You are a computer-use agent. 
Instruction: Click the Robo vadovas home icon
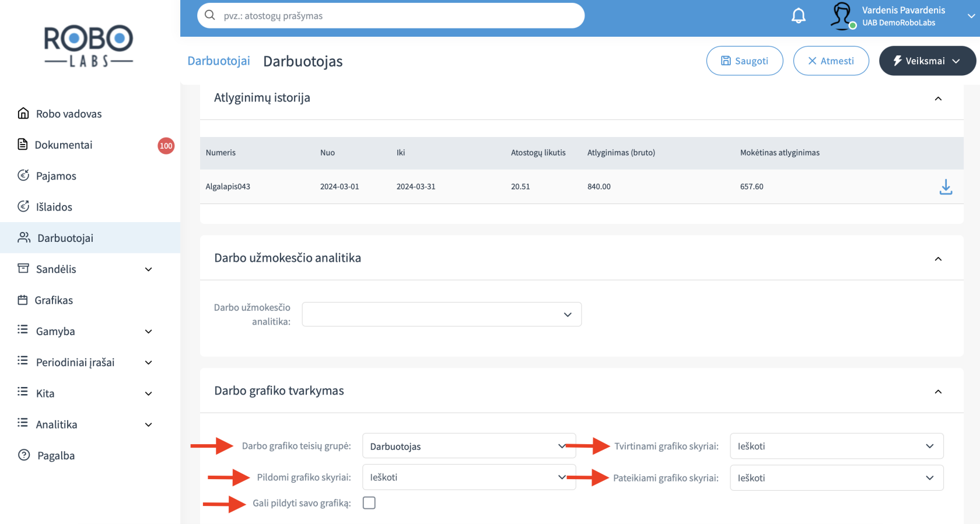tap(23, 113)
